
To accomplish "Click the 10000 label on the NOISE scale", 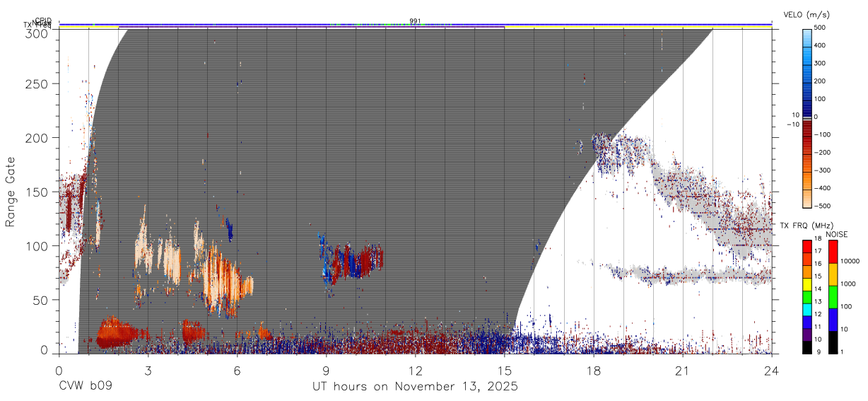I will click(850, 261).
